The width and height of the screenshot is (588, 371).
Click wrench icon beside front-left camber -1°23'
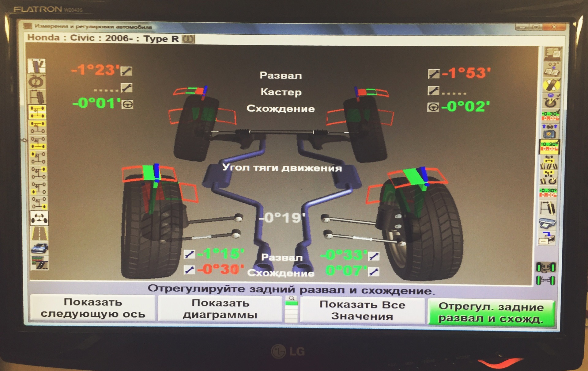pyautogui.click(x=126, y=71)
